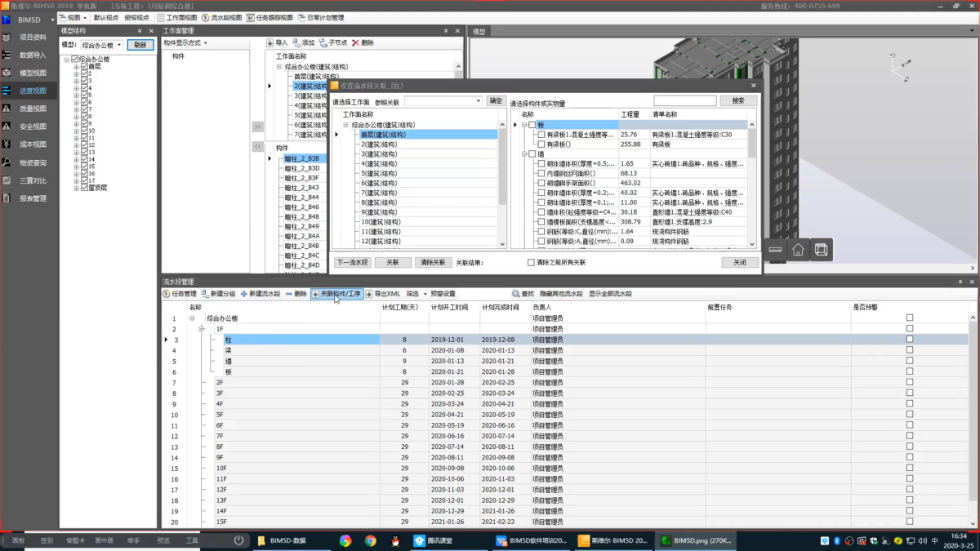Select 默认视点 in the top toolbar

(x=106, y=17)
